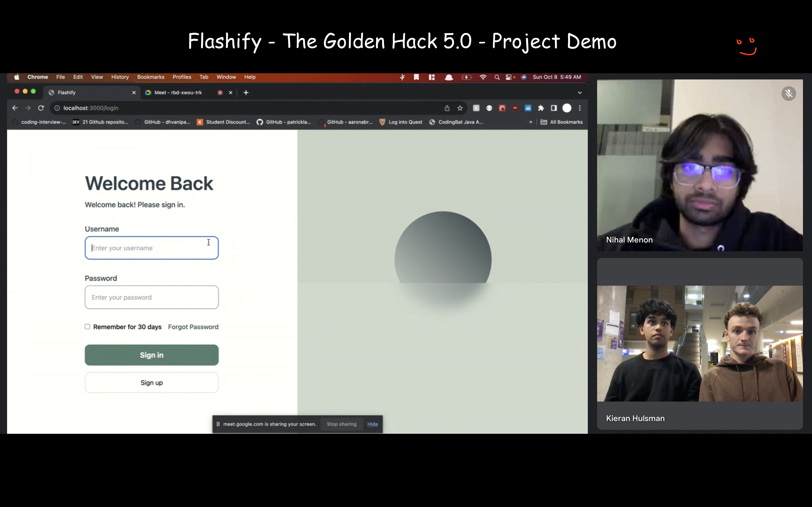Viewport: 812px width, 507px height.
Task: Click the macOS Spotlight search icon
Action: pyautogui.click(x=497, y=77)
